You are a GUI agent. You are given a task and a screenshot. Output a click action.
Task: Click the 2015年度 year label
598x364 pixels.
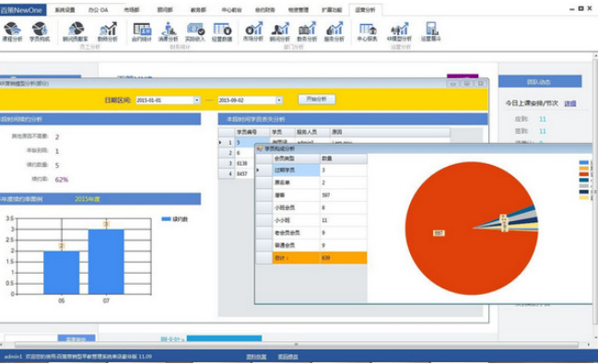pyautogui.click(x=88, y=199)
